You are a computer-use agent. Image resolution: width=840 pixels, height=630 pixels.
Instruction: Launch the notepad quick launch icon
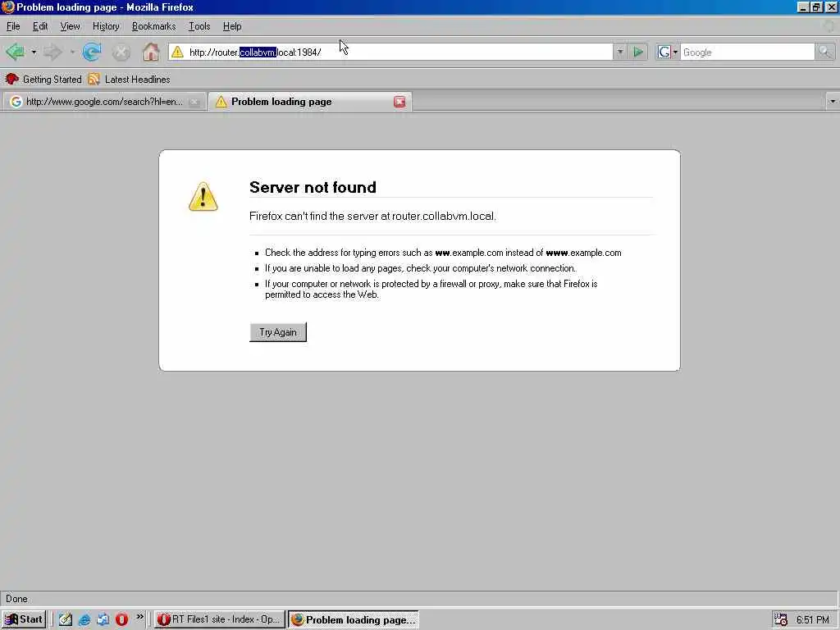(66, 619)
